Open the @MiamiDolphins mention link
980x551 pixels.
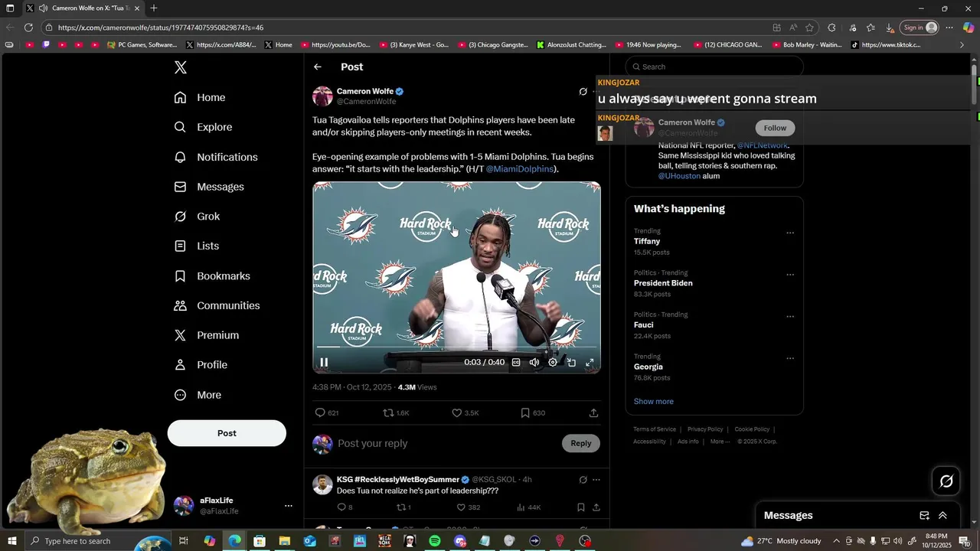pyautogui.click(x=519, y=169)
